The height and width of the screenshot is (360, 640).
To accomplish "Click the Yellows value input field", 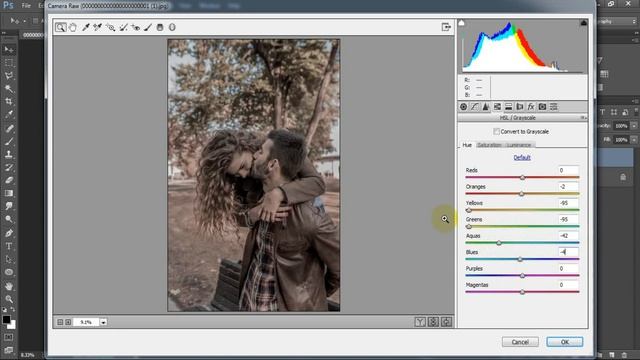I will 568,203.
